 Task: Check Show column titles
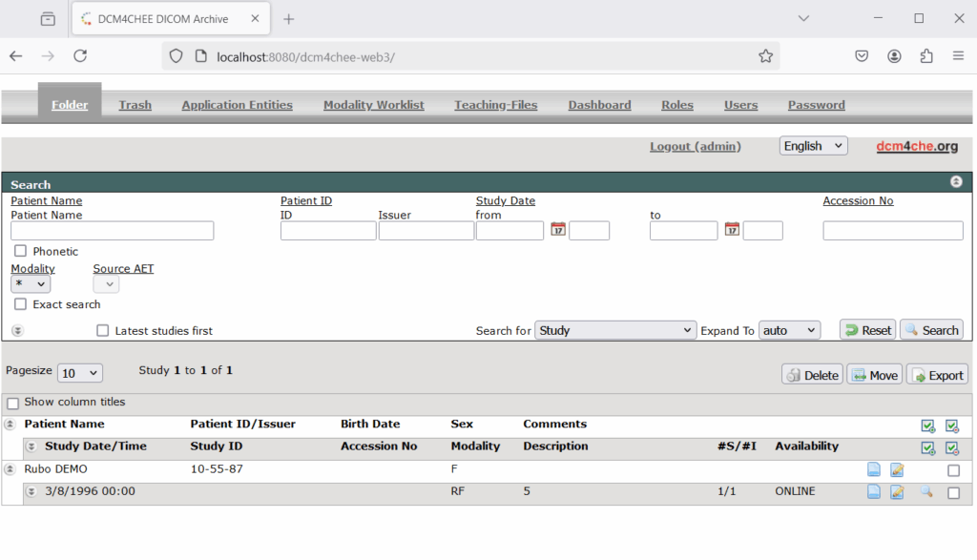point(13,403)
